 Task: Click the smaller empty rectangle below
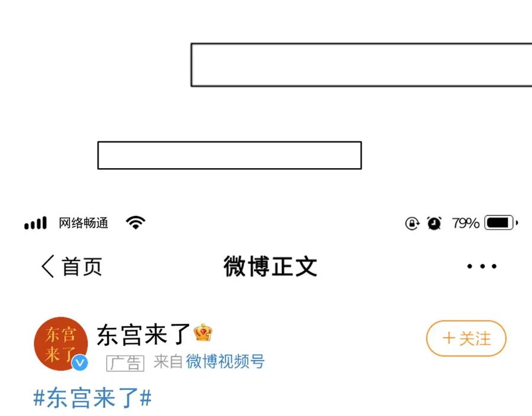tap(230, 155)
